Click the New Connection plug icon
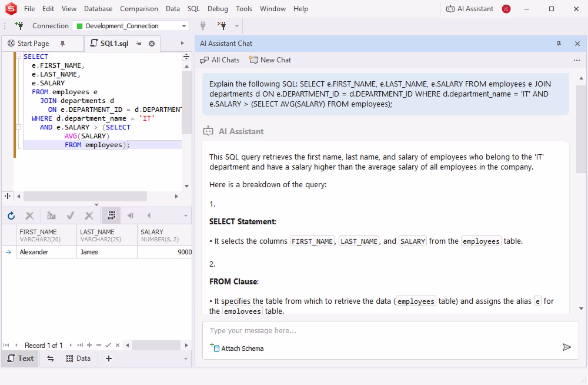The height and width of the screenshot is (385, 588). [x=19, y=25]
